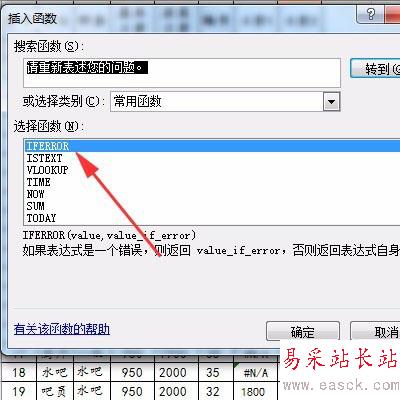400x400 pixels.
Task: Select row 19 header in spreadsheet
Action: point(19,391)
